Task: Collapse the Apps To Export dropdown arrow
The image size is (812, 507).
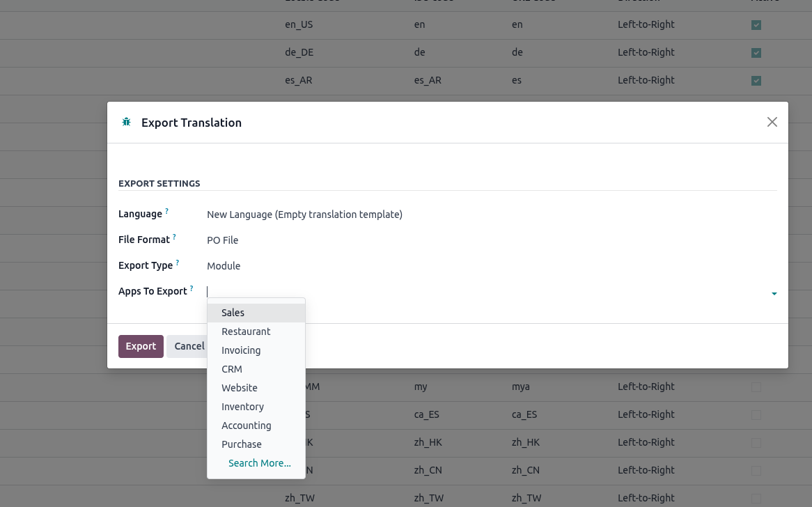Action: 774,294
